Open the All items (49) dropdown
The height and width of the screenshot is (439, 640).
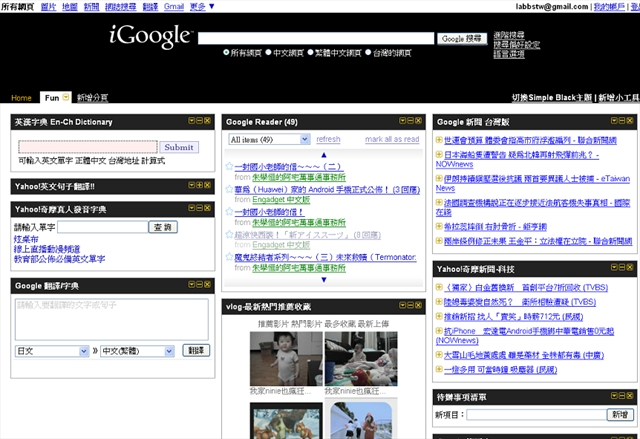pos(269,139)
